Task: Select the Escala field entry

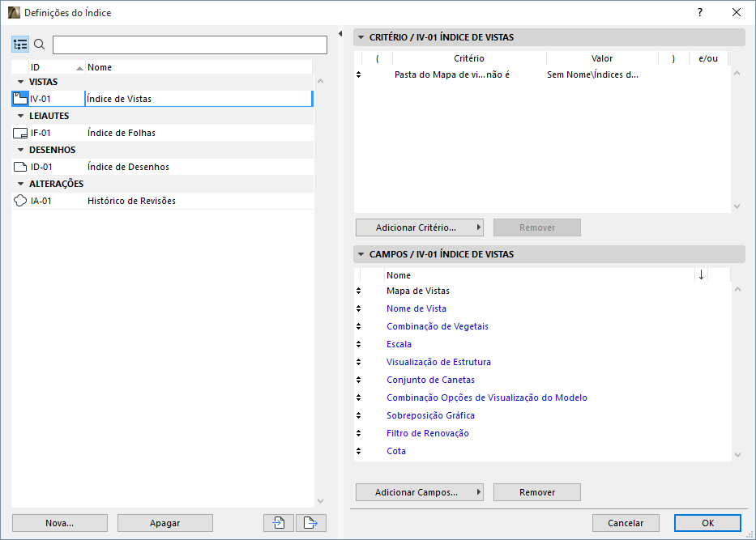Action: pyautogui.click(x=399, y=344)
